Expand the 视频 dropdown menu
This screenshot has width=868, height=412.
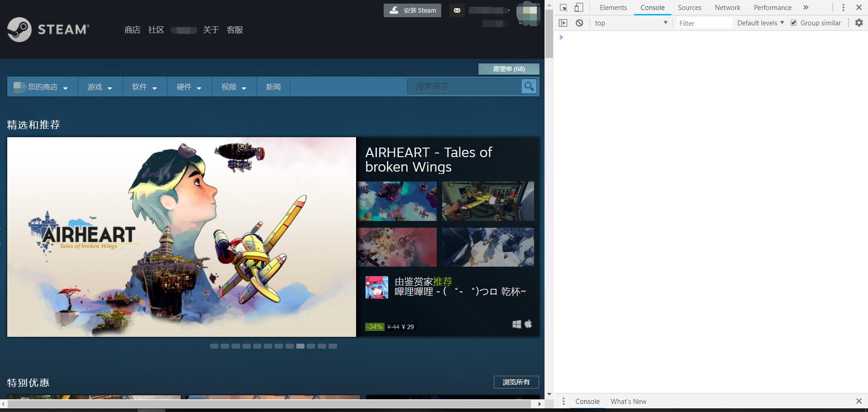[x=234, y=86]
